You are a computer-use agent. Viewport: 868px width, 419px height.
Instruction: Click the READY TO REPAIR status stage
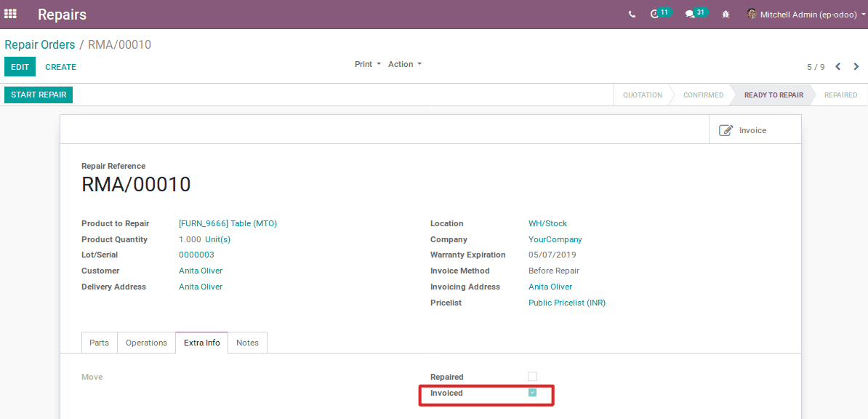click(x=773, y=95)
